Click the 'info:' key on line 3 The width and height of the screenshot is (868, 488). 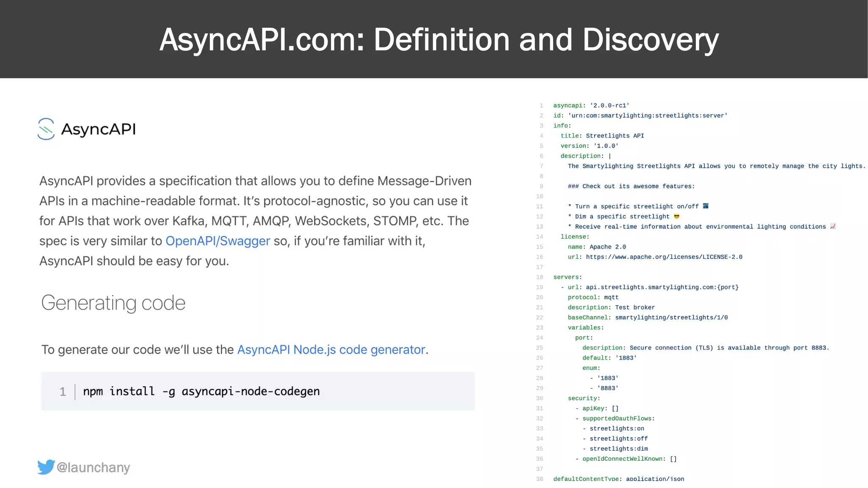click(562, 126)
